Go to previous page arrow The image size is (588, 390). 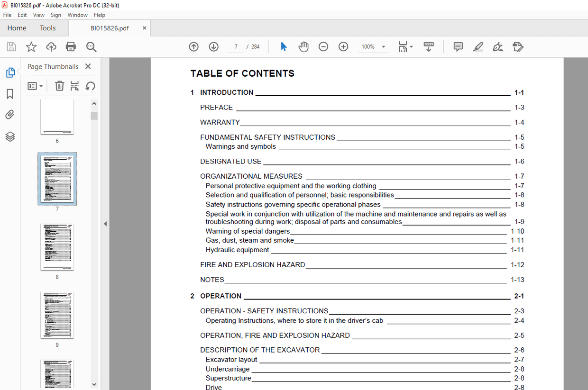pos(193,46)
